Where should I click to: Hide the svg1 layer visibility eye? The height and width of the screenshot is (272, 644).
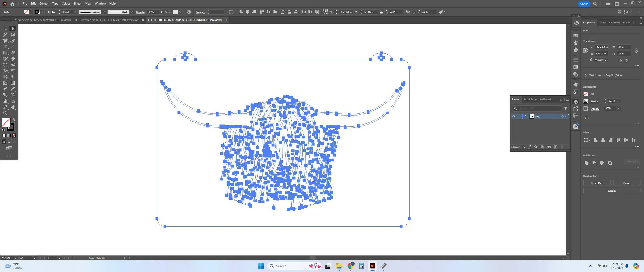[x=514, y=116]
